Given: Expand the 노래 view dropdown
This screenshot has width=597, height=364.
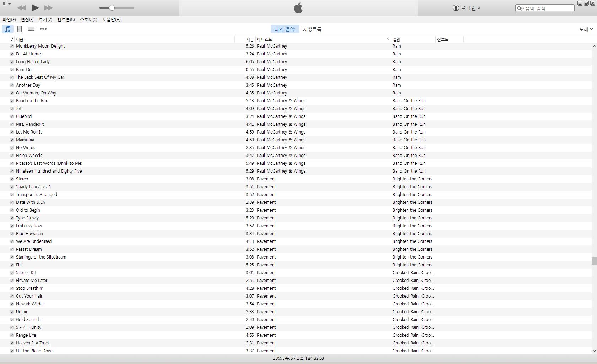Looking at the screenshot, I should pos(586,29).
